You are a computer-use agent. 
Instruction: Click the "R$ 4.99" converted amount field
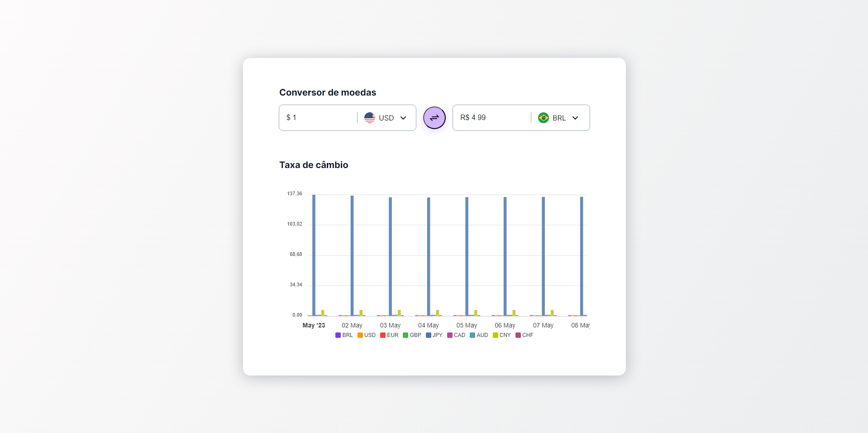coord(491,118)
